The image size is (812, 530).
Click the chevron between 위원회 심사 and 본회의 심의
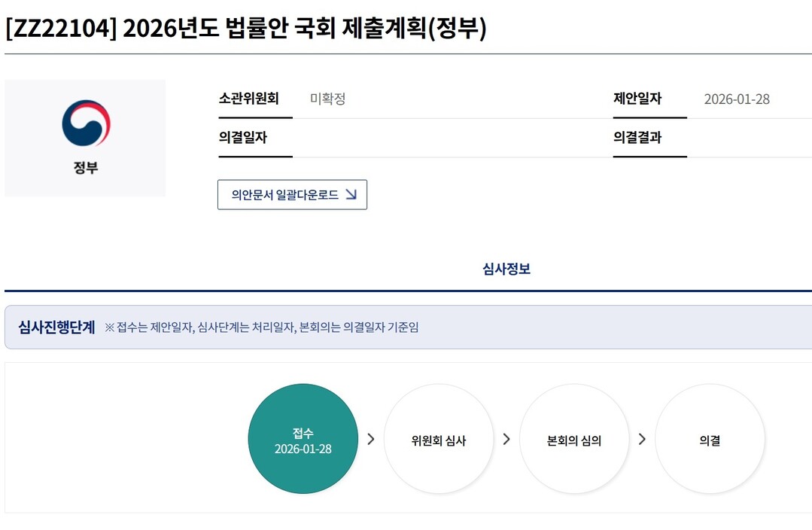506,440
